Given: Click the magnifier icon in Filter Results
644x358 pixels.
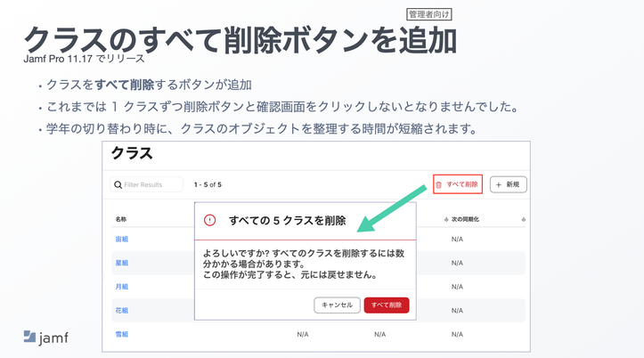Looking at the screenshot, I should tap(118, 184).
